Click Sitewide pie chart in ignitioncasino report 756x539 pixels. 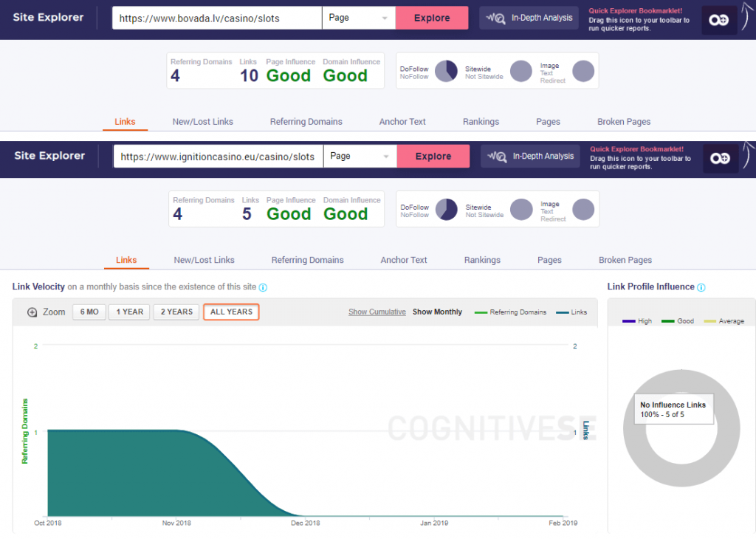(x=521, y=210)
